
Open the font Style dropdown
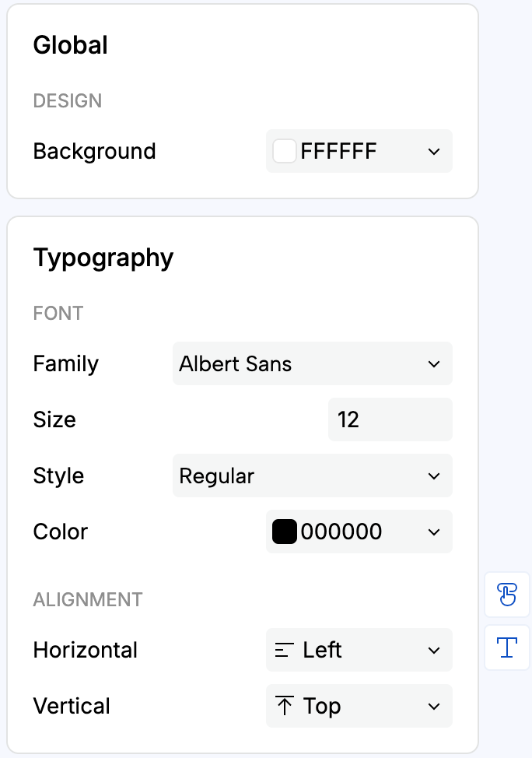point(434,476)
